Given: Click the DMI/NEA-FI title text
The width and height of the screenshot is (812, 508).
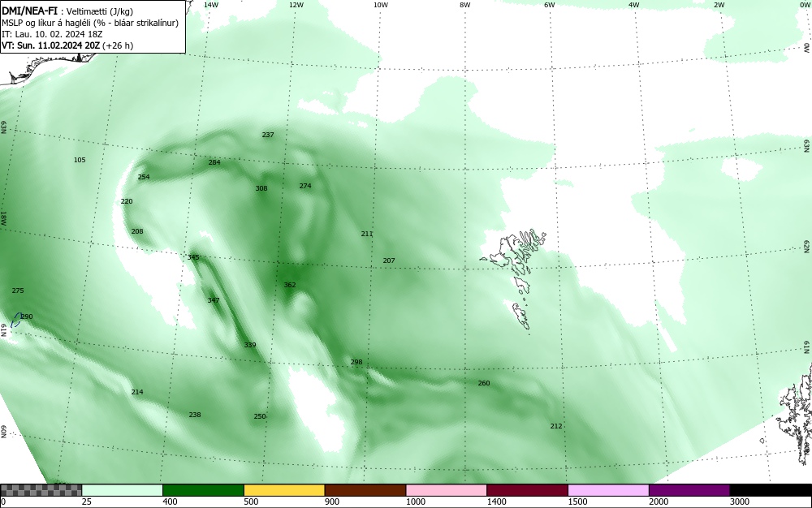Looking at the screenshot, I should pyautogui.click(x=29, y=11).
